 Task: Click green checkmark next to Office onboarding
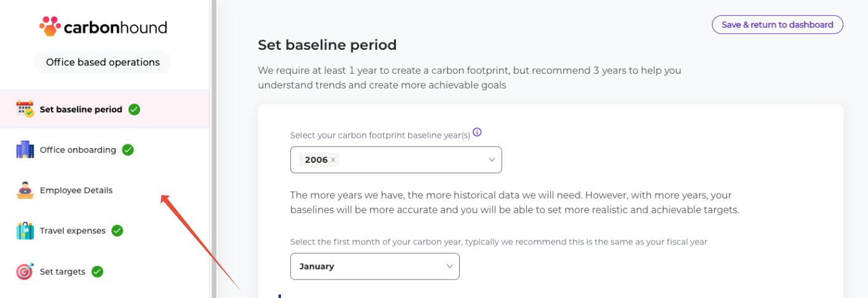(128, 150)
